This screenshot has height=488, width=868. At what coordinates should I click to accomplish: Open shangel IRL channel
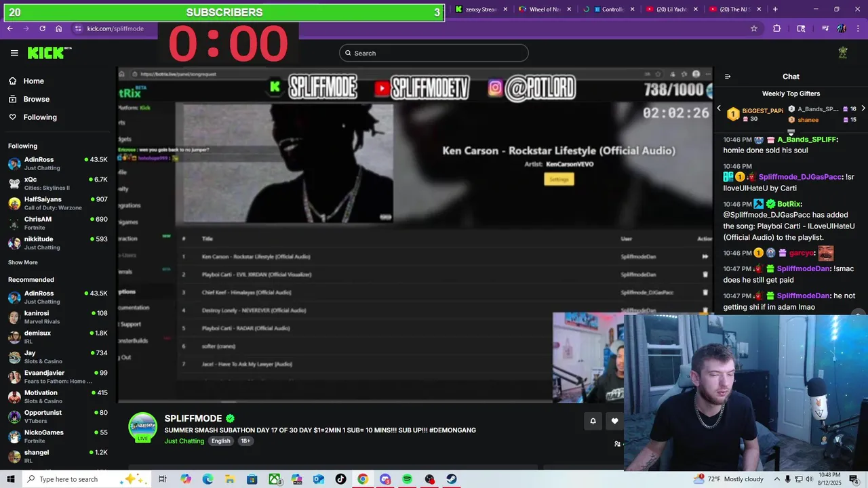58,456
